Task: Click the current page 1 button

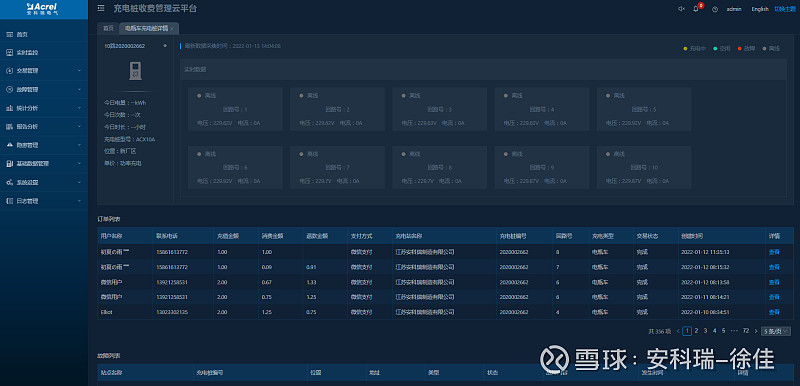Action: [687, 331]
